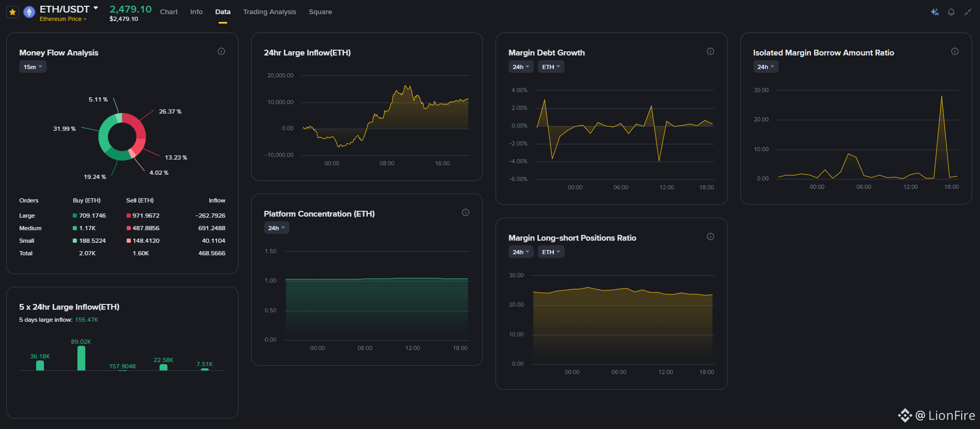
Task: Open 24h dropdown in Isolated Margin Borrow panel
Action: point(765,67)
